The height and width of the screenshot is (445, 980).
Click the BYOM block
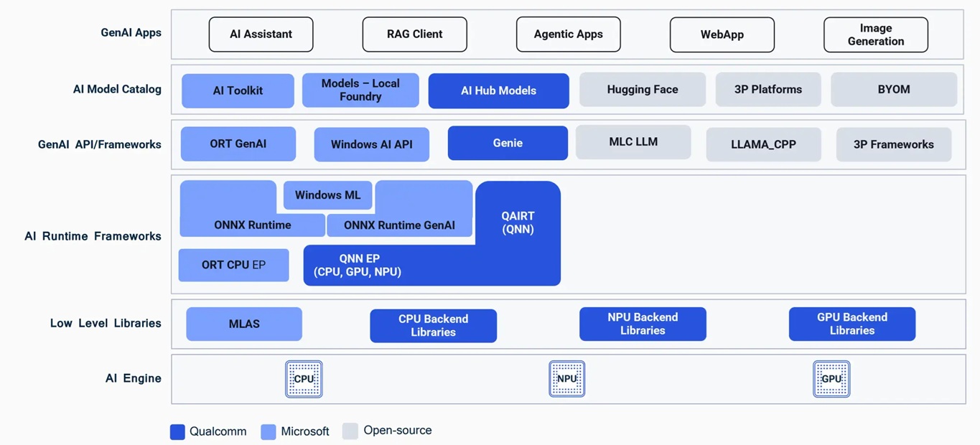point(894,90)
